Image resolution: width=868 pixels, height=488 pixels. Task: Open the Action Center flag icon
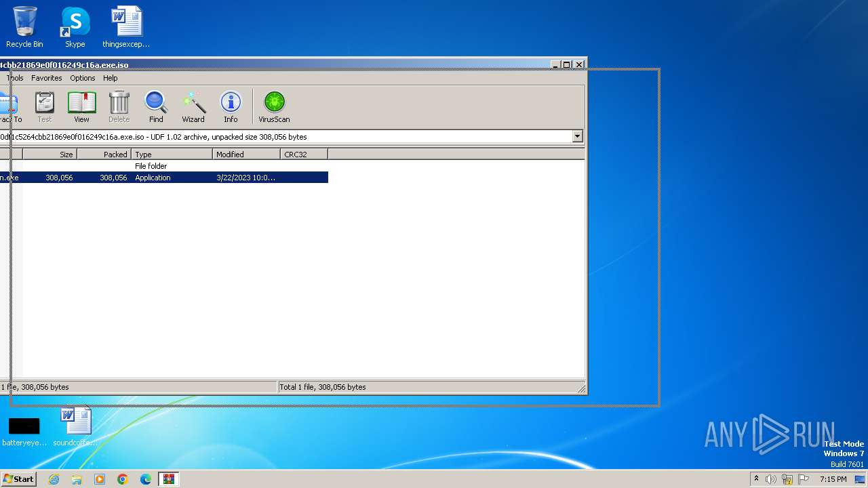804,479
